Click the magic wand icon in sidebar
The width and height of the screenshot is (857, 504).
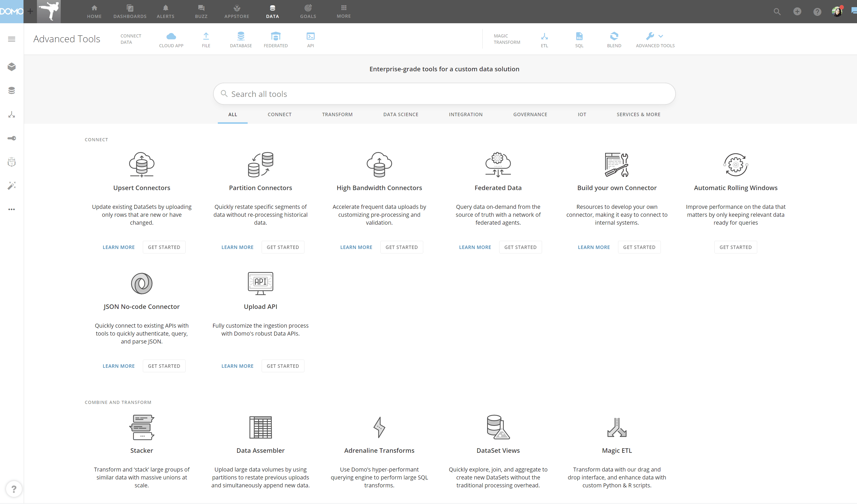tap(12, 185)
